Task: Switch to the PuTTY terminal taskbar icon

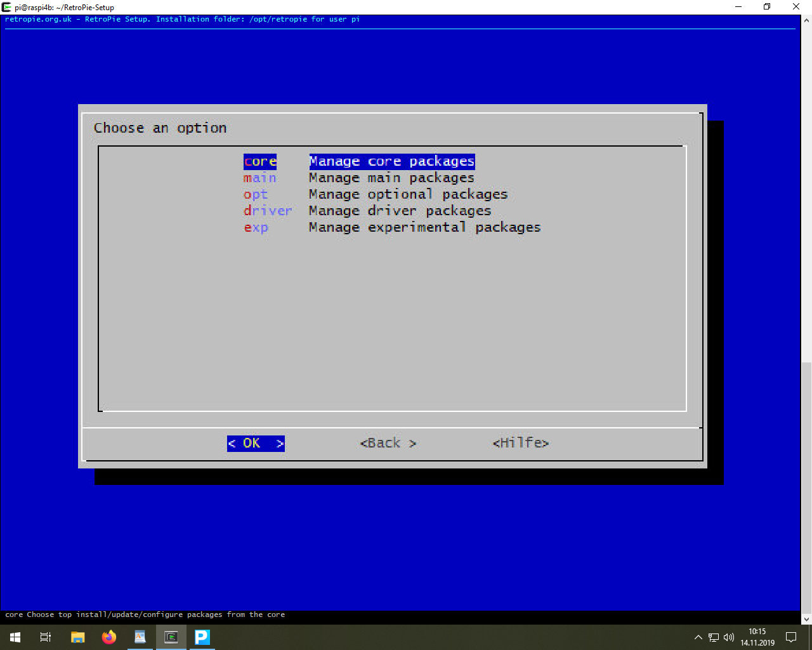Action: (x=171, y=637)
